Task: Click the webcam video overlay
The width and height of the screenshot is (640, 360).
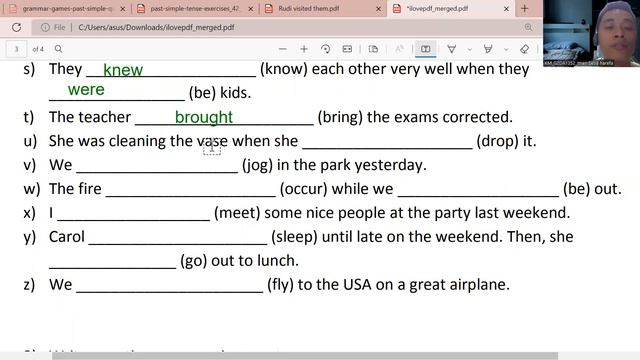Action: [x=591, y=33]
